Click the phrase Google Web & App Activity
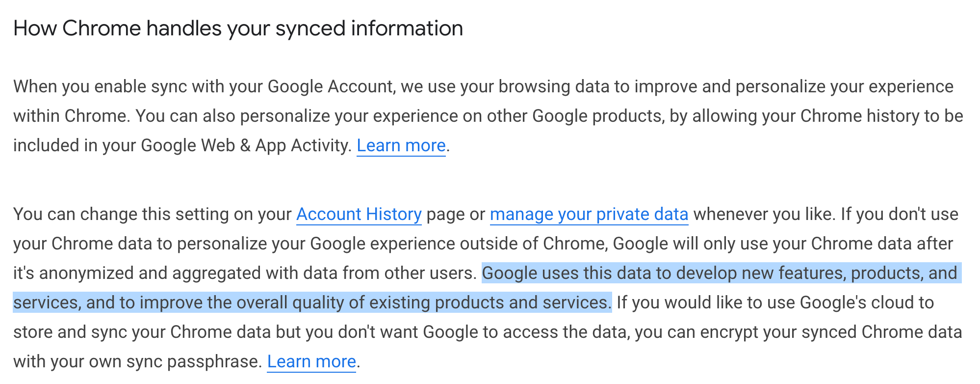The width and height of the screenshot is (980, 384). [x=244, y=145]
